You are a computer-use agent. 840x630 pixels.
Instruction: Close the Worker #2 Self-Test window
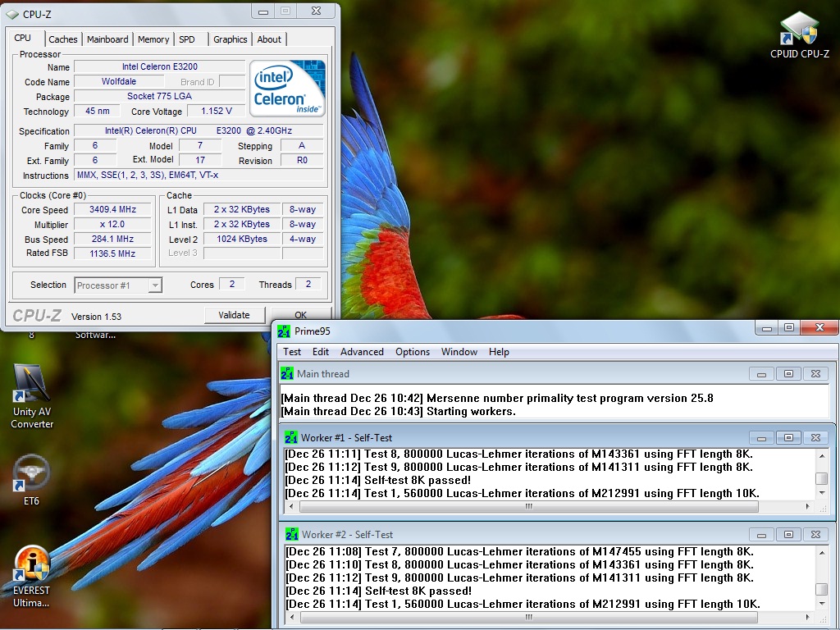point(815,535)
